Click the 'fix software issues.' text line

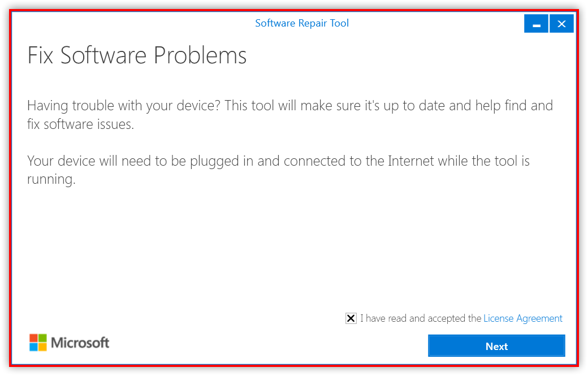click(x=81, y=124)
